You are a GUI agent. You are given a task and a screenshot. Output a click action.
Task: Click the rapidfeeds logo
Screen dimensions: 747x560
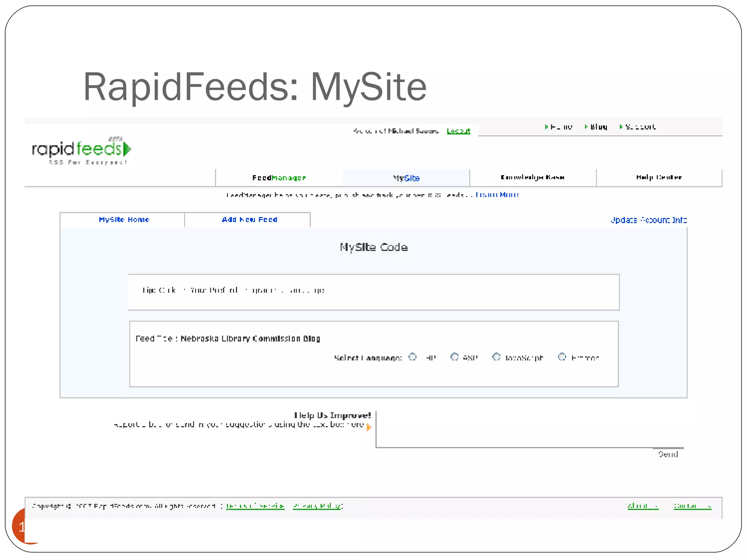point(82,151)
